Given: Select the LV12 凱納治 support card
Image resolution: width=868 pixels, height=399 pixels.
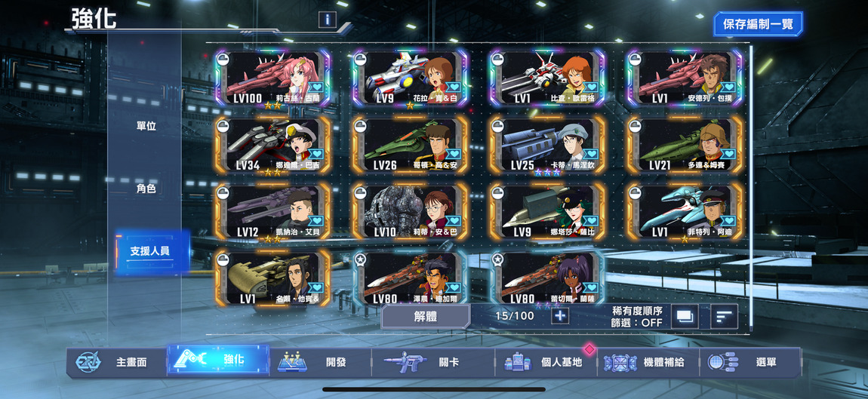Looking at the screenshot, I should point(273,212).
